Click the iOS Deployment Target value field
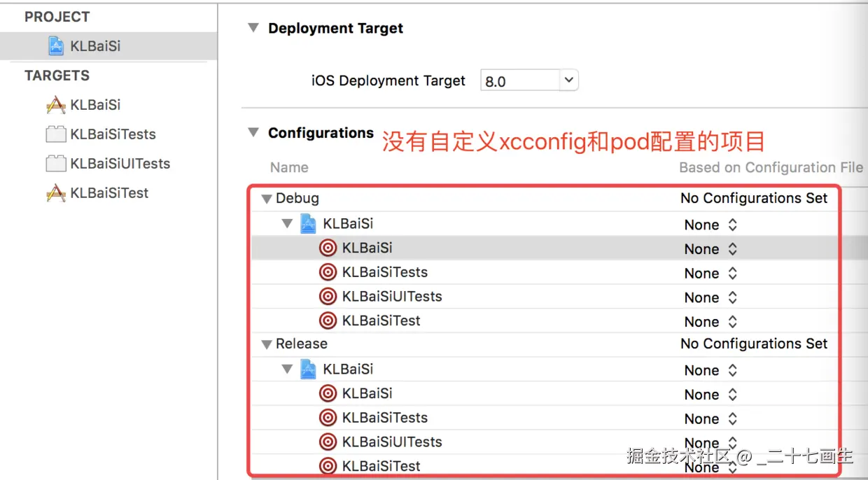Viewport: 868px width, 480px height. pos(520,81)
